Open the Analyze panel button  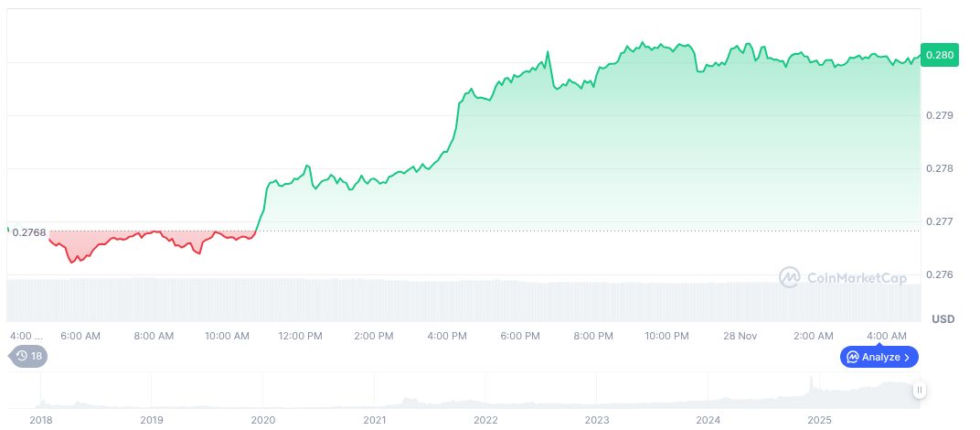click(879, 357)
